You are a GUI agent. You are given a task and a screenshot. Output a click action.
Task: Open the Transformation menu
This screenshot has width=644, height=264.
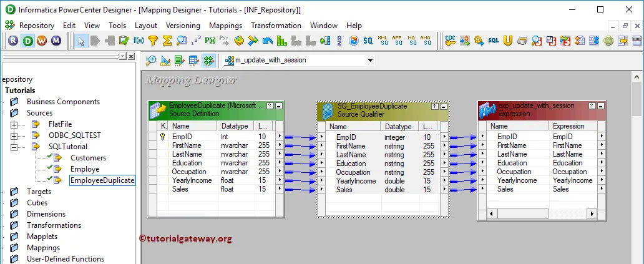pos(276,26)
